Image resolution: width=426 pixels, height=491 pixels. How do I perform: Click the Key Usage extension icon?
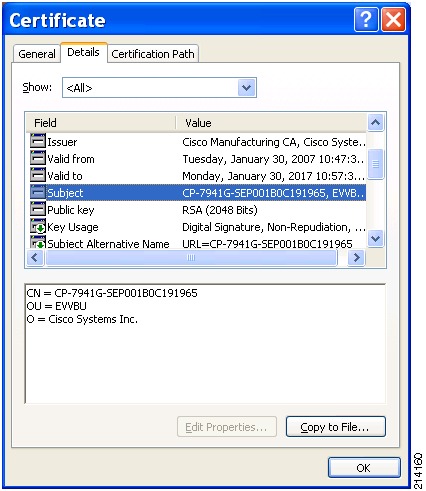coord(38,226)
